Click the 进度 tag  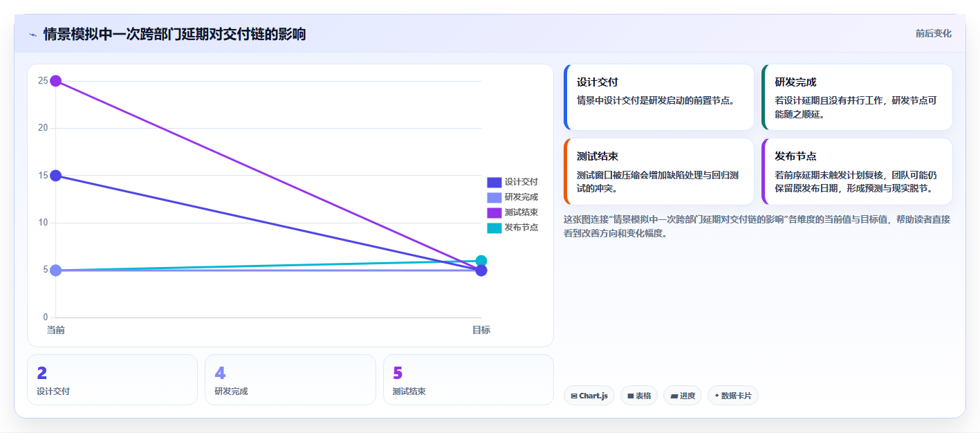[x=683, y=396]
